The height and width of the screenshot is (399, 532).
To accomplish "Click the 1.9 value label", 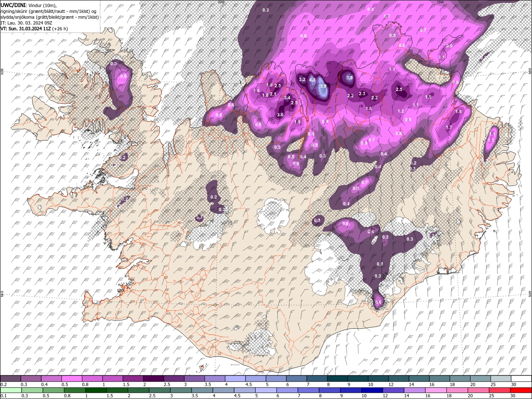I will (297, 122).
